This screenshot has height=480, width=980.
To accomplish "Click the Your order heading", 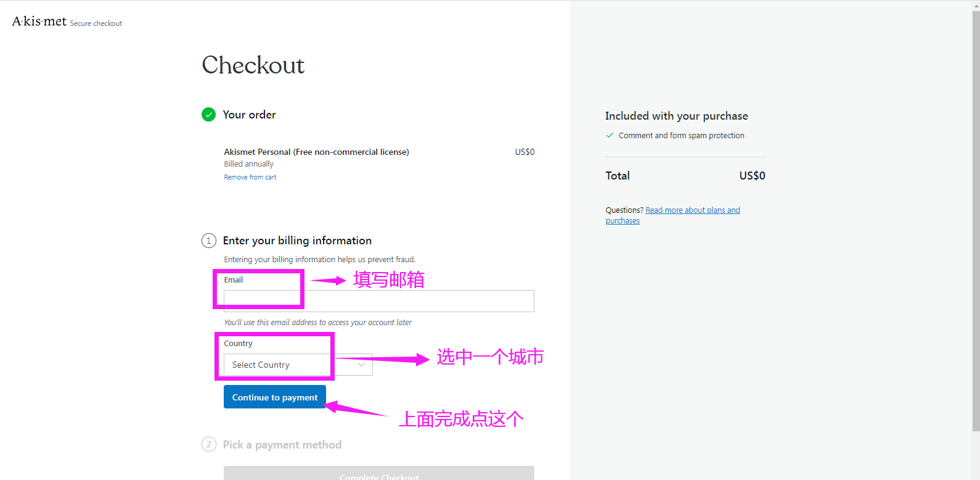I will point(249,115).
